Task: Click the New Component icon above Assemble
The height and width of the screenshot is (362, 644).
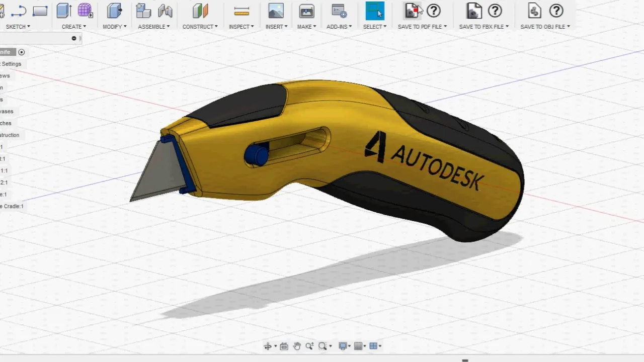Action: (x=143, y=11)
